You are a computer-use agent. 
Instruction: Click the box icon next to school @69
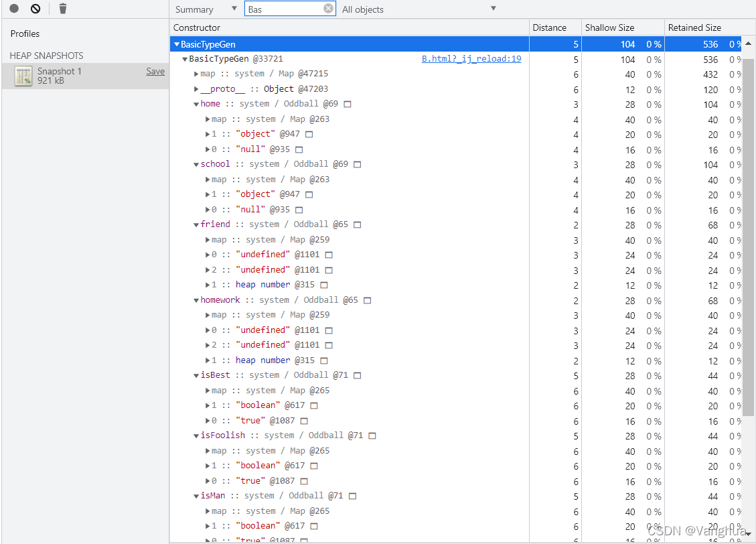point(358,164)
